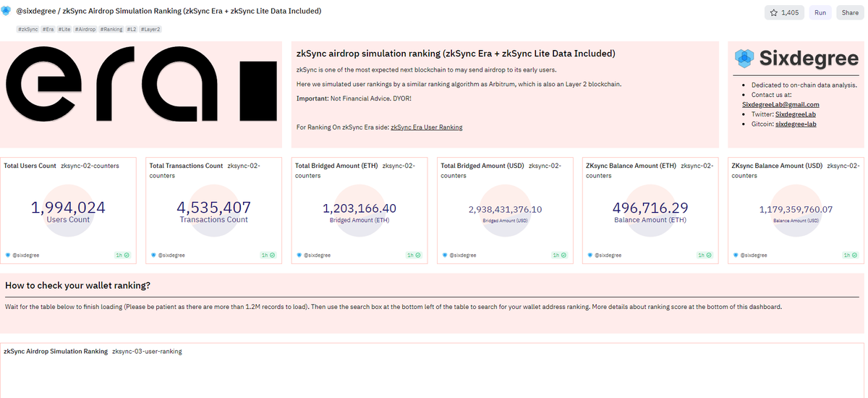Click the 'How to check your wallet ranking?' heading
The width and height of the screenshot is (868, 398).
77,285
